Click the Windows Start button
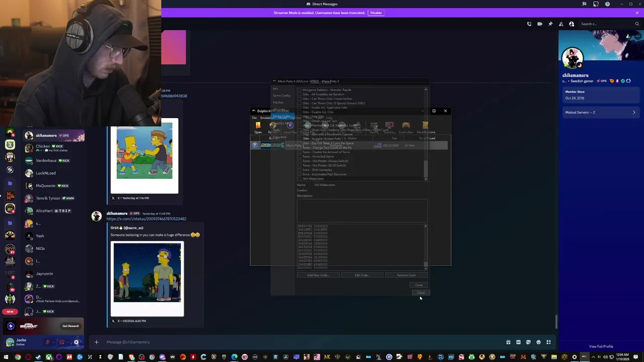Screen dimensions: 644x362 (x=6, y=357)
